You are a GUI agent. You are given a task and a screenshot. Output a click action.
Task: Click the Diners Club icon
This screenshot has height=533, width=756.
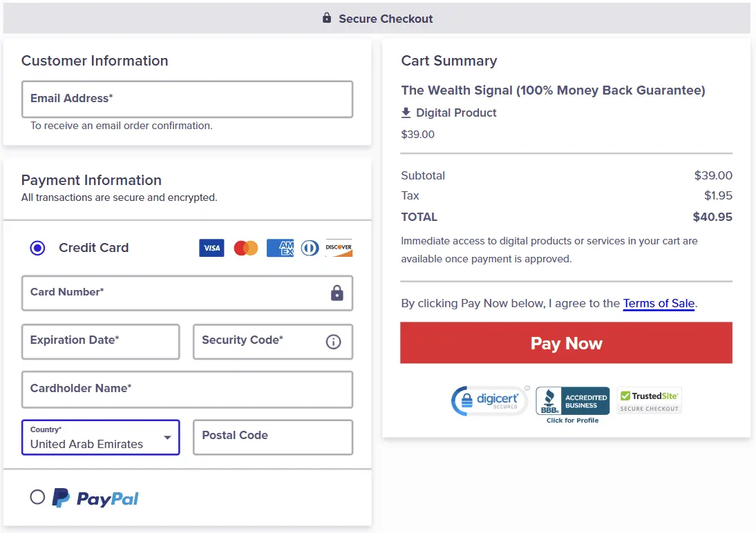309,247
